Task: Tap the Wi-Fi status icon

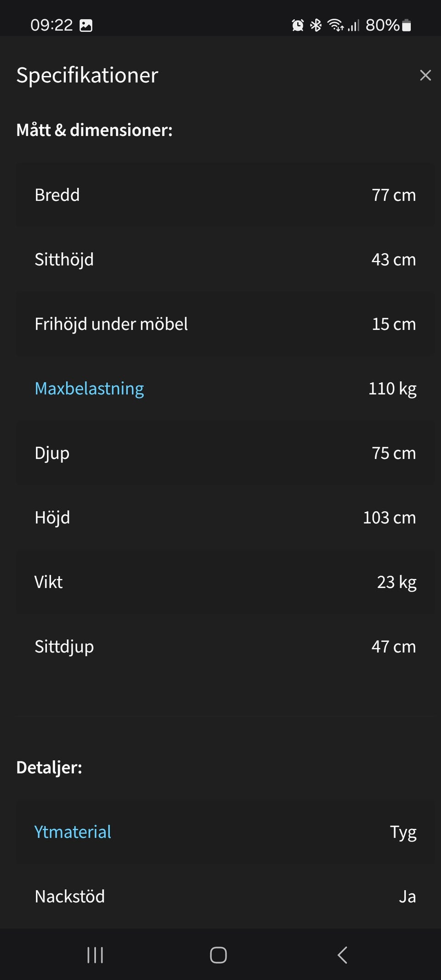Action: coord(335,25)
